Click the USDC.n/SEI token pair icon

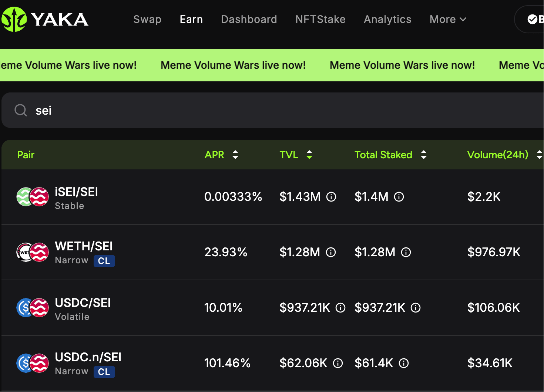click(33, 363)
